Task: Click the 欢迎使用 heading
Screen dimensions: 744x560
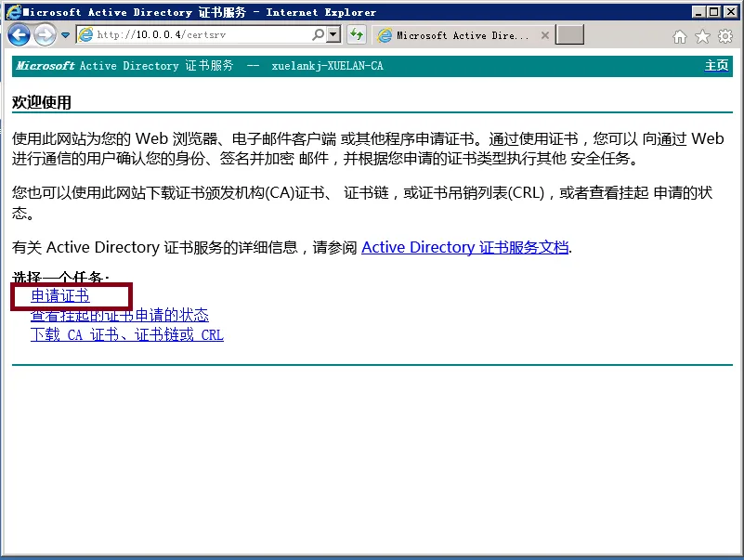Action: [42, 102]
